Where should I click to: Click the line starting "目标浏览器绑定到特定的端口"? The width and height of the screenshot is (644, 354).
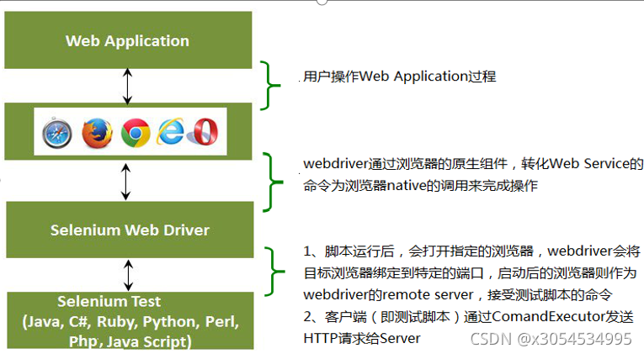tap(470, 272)
